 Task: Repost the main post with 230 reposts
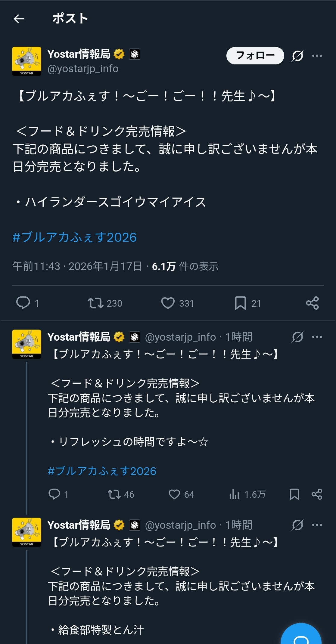(x=95, y=303)
